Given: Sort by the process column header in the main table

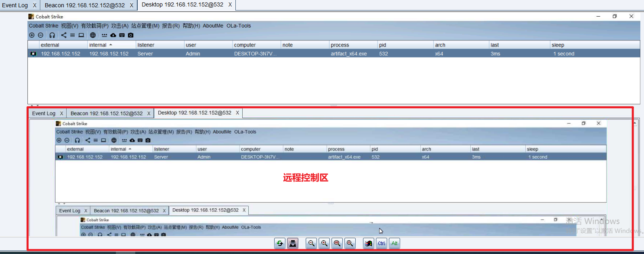Looking at the screenshot, I should point(353,45).
